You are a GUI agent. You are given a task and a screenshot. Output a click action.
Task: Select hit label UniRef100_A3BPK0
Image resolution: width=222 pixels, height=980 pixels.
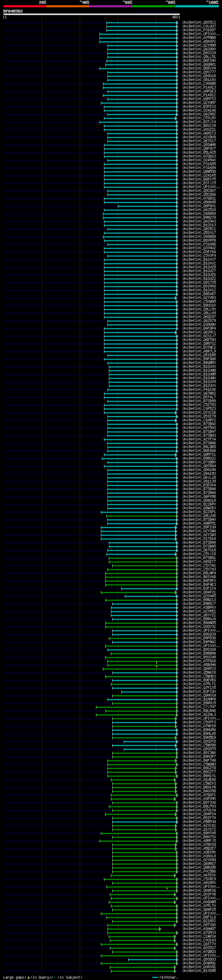click(199, 608)
